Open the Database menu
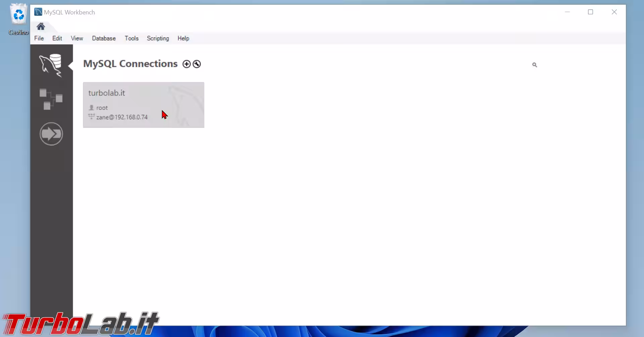Screen dimensions: 644x337 click(104, 38)
